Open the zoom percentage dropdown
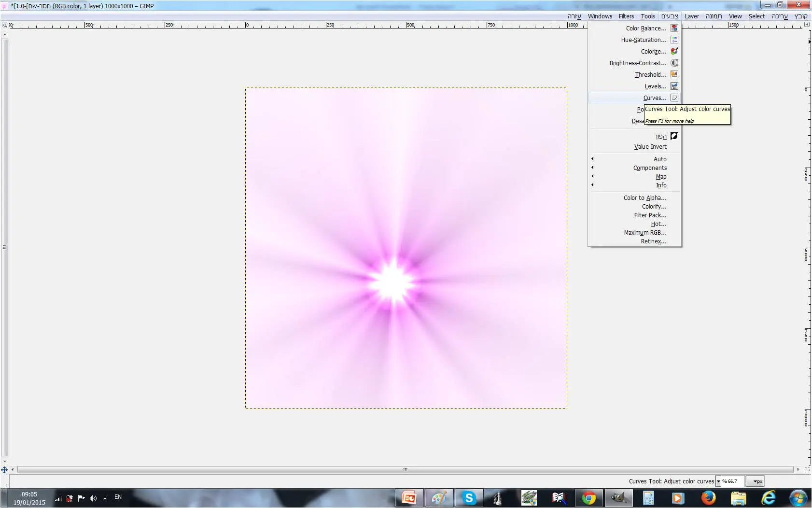 pos(718,481)
